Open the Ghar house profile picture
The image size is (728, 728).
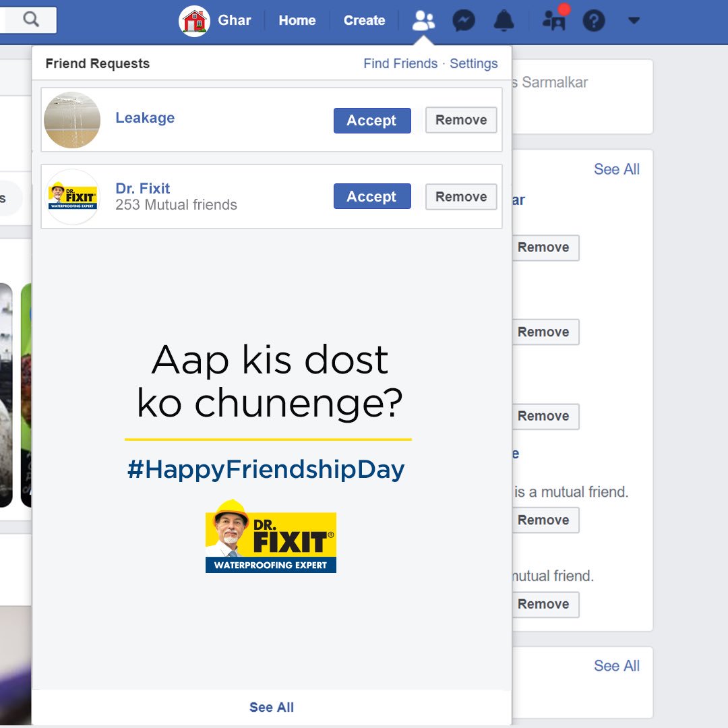point(194,21)
